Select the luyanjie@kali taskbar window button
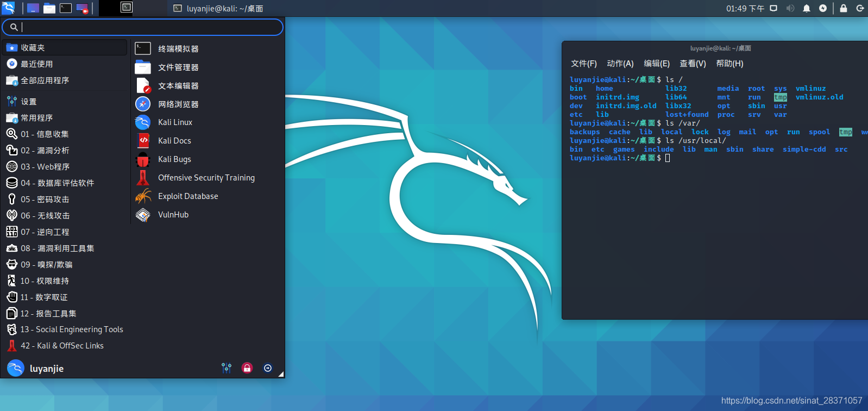 pyautogui.click(x=218, y=8)
